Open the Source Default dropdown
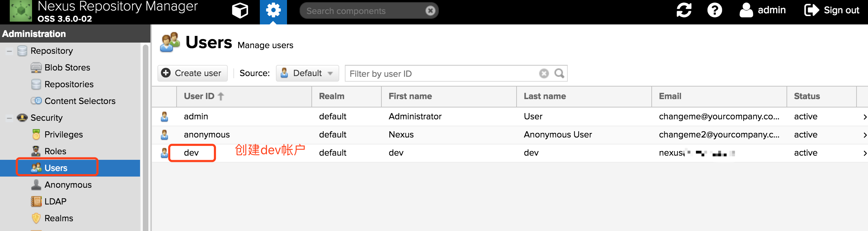This screenshot has height=231, width=868. 307,73
